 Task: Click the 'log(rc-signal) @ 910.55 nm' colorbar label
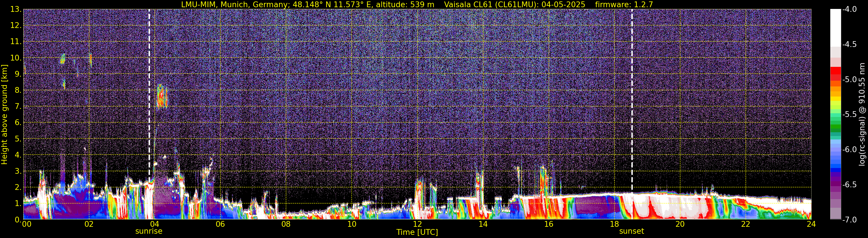click(x=862, y=115)
